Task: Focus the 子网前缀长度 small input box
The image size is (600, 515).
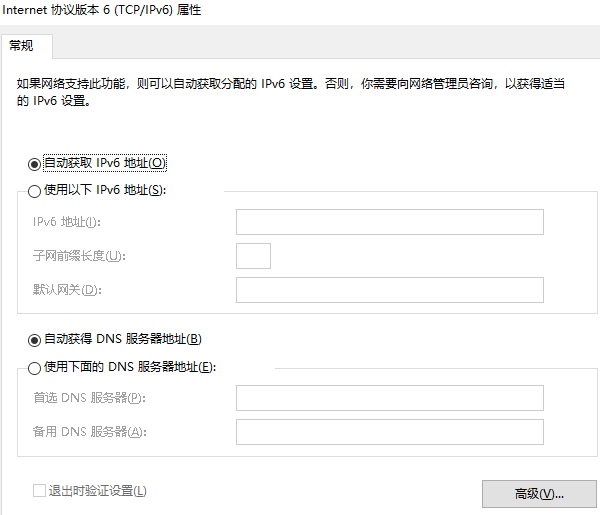Action: [x=253, y=256]
